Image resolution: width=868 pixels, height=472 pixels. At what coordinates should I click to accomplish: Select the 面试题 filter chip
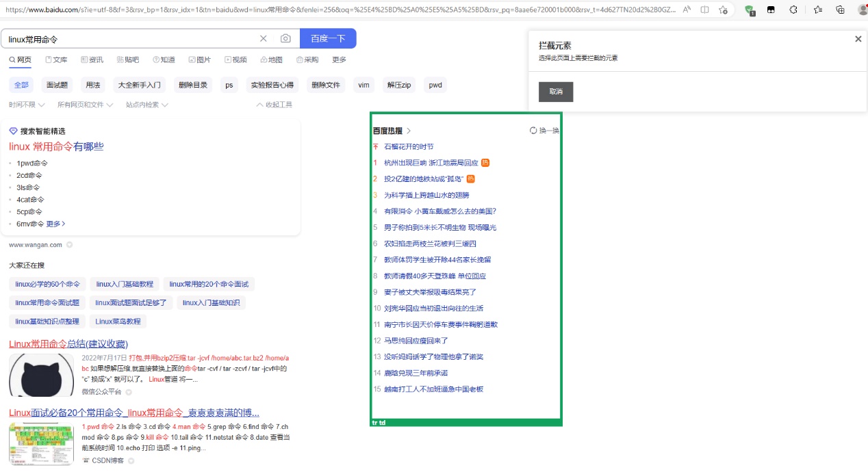57,86
